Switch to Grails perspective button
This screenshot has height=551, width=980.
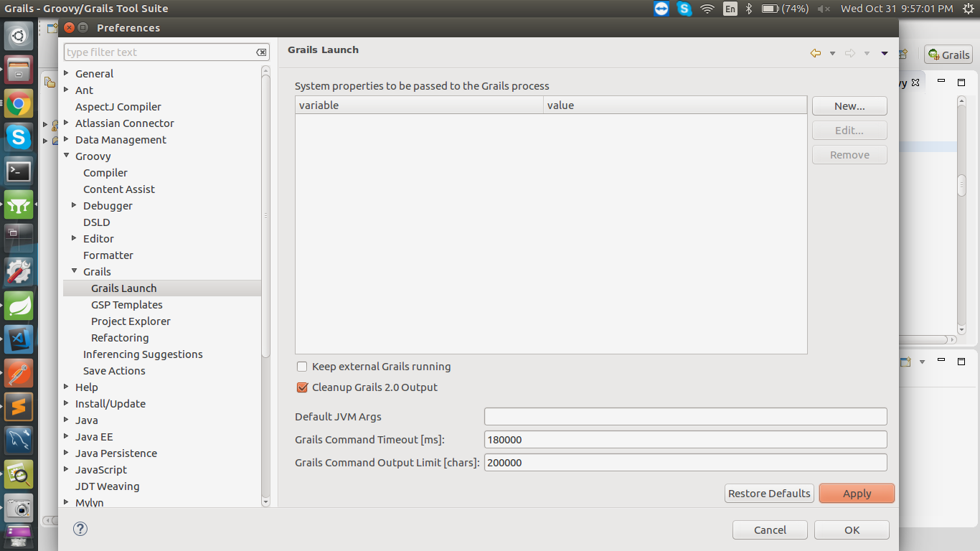click(x=948, y=55)
